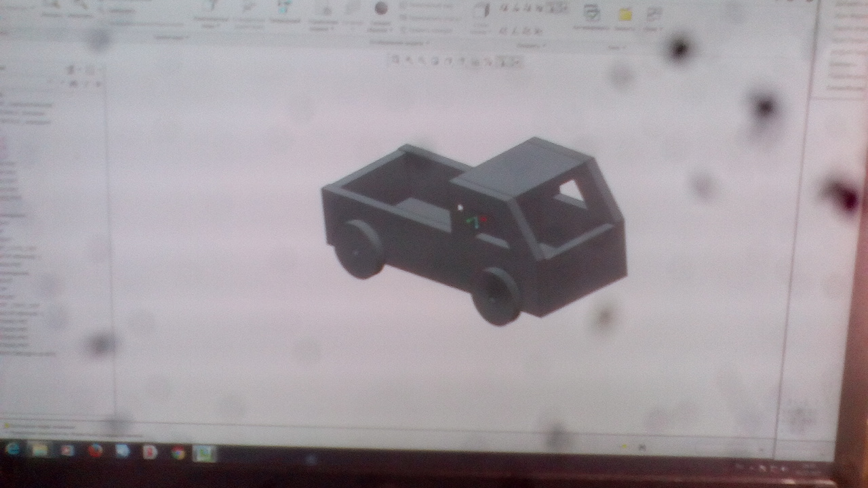Click the dark sphere icon in the ribbon
This screenshot has width=868, height=488.
coord(381,7)
